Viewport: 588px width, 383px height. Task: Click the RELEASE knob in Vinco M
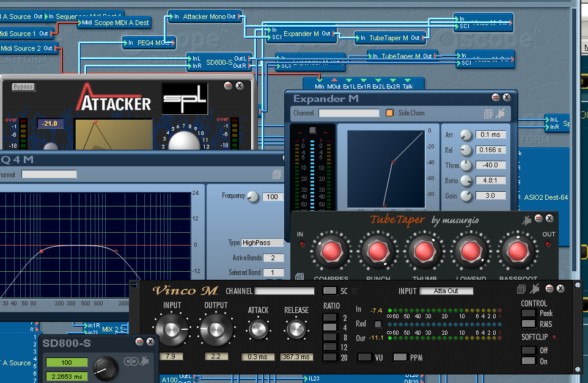(296, 329)
